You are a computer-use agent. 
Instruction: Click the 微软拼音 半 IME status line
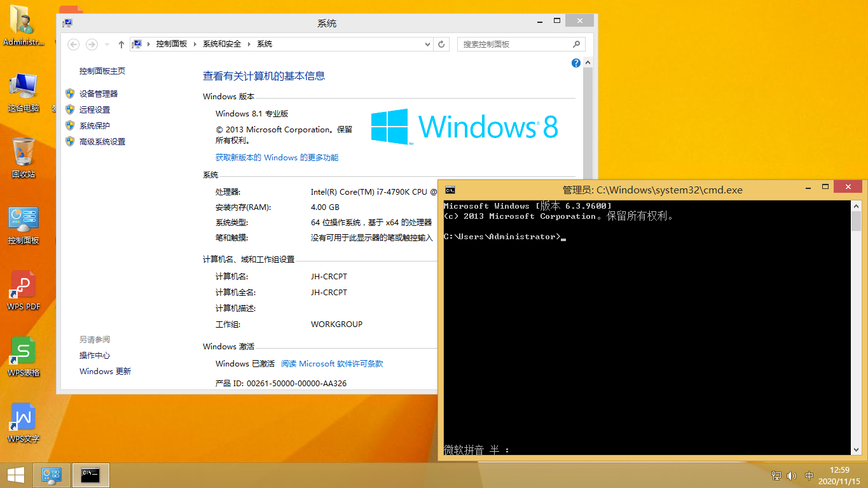(x=476, y=450)
